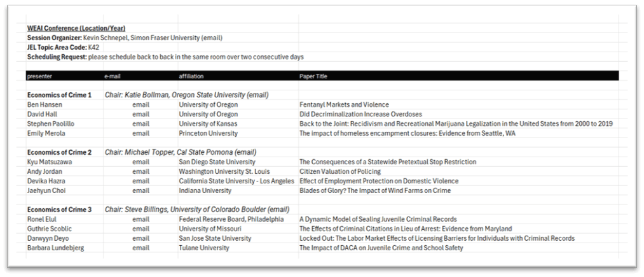Viewport: 644px width, 277px height.
Task: Select the affiliation header cell
Action: pyautogui.click(x=191, y=76)
